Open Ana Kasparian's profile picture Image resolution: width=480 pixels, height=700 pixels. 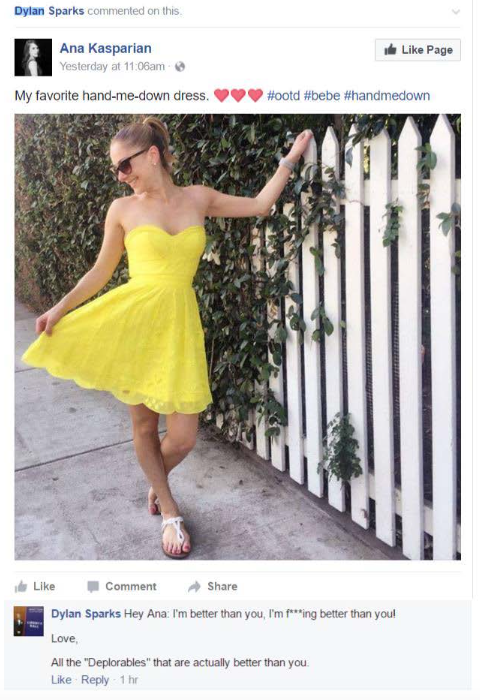point(33,57)
